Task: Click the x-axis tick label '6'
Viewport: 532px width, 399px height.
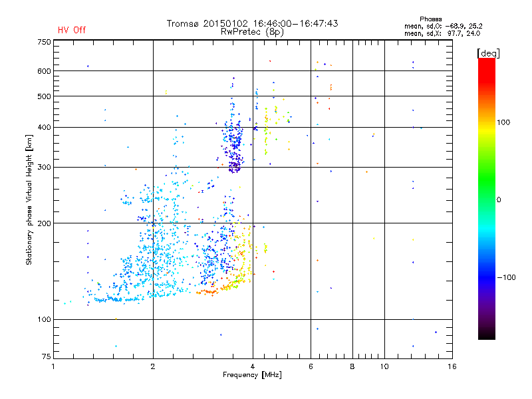Action: point(311,366)
